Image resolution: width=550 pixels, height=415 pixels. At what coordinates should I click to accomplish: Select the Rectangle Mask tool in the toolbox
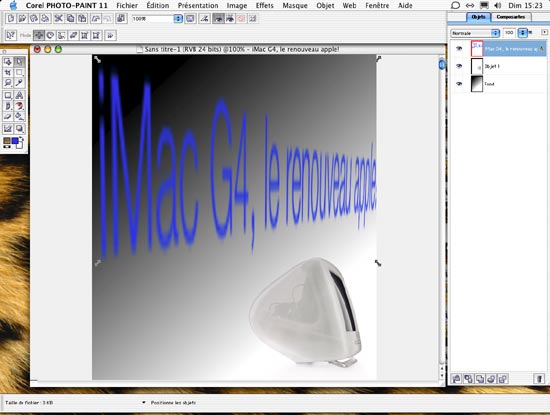(x=19, y=72)
